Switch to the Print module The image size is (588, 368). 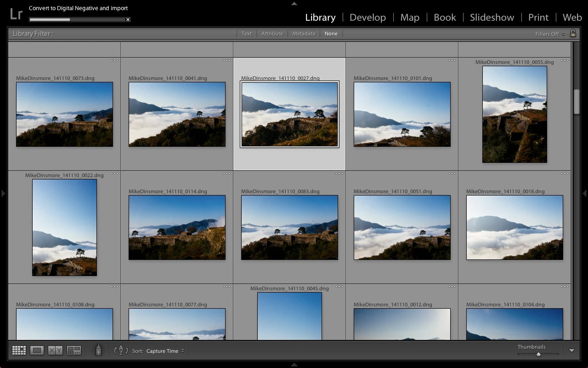point(538,17)
